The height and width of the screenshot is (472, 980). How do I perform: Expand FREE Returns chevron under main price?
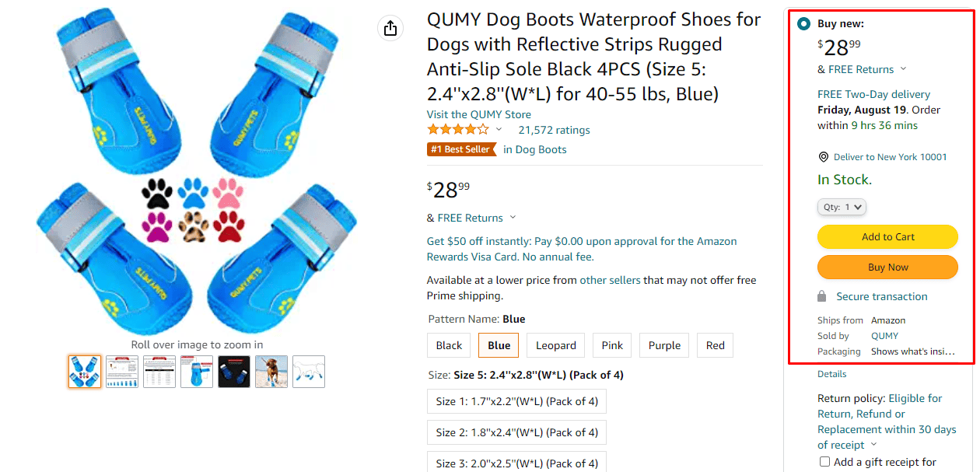click(513, 218)
